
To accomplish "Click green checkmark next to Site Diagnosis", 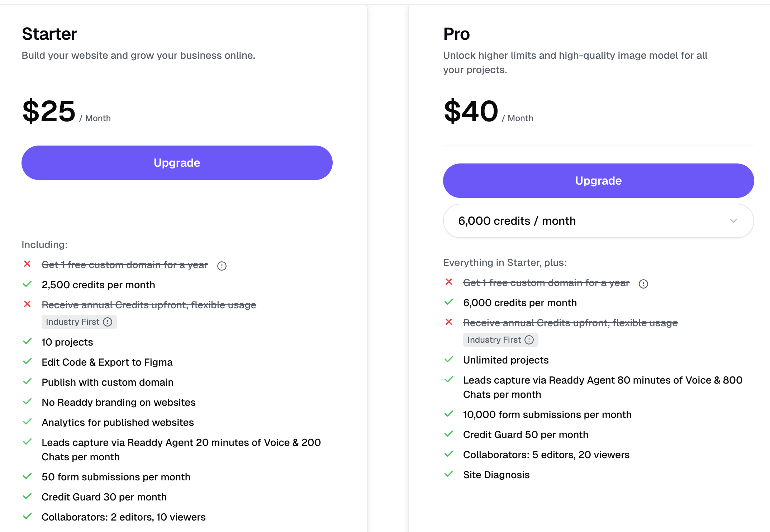I will (449, 474).
